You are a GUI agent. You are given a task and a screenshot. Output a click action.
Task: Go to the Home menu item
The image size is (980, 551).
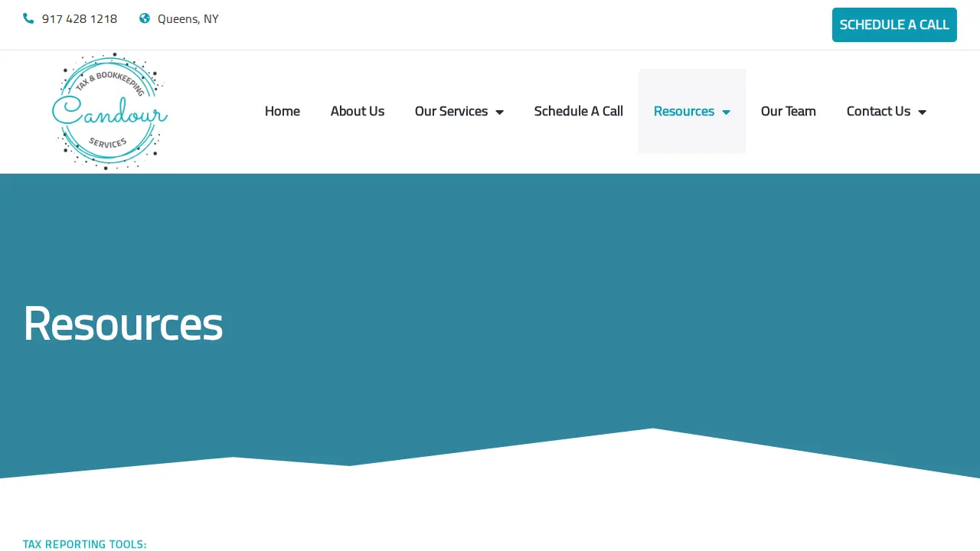283,111
